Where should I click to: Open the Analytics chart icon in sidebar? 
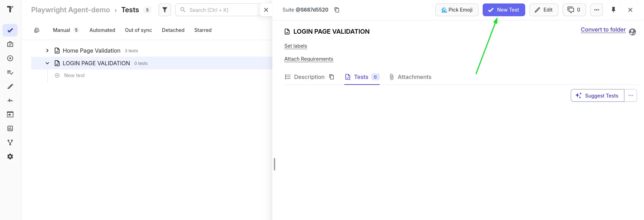coord(10,128)
